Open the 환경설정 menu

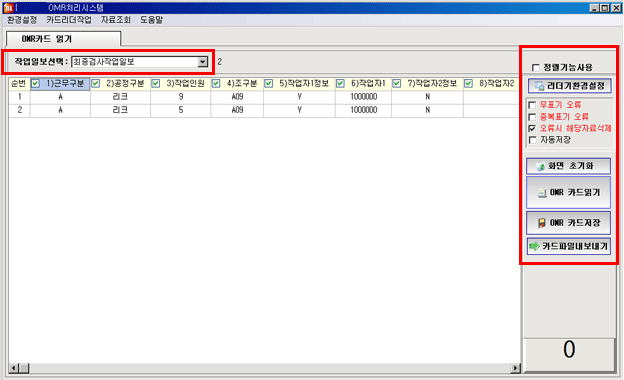(x=22, y=20)
